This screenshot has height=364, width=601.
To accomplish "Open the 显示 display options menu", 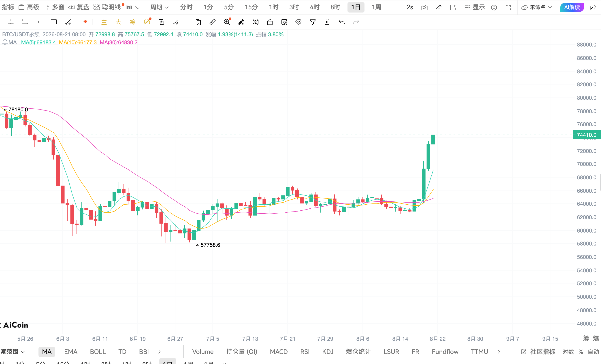I will (x=475, y=7).
